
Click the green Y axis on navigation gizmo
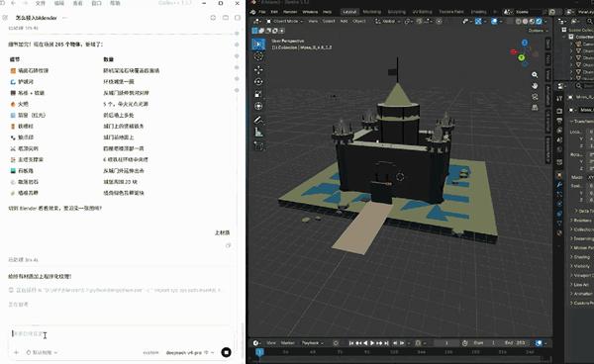tap(522, 57)
